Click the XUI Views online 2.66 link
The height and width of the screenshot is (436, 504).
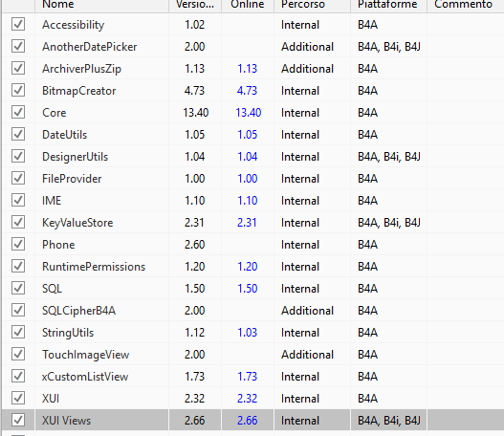tap(247, 421)
